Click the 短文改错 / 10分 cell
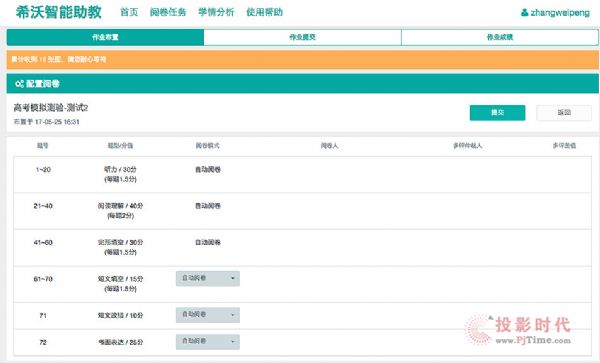Image resolution: width=600 pixels, height=363 pixels. (120, 316)
